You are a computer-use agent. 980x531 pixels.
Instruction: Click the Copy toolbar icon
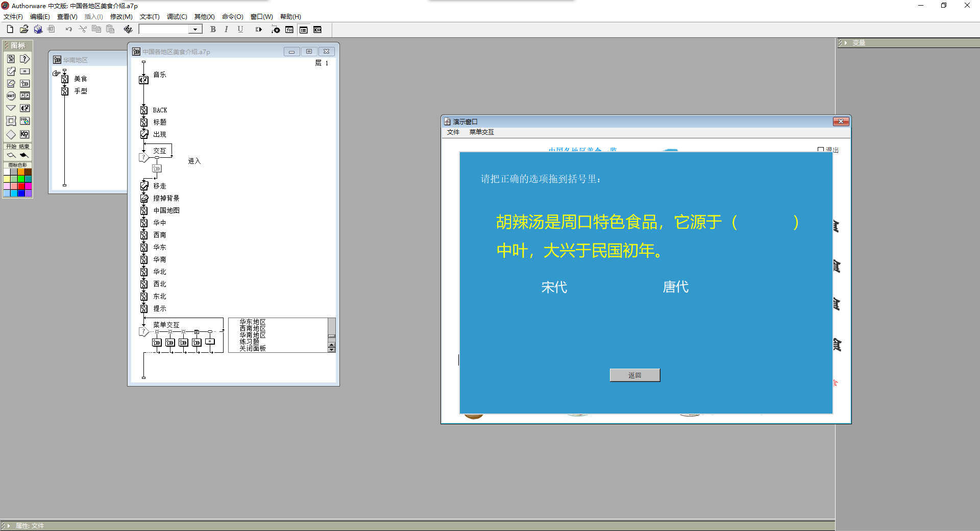pos(96,30)
